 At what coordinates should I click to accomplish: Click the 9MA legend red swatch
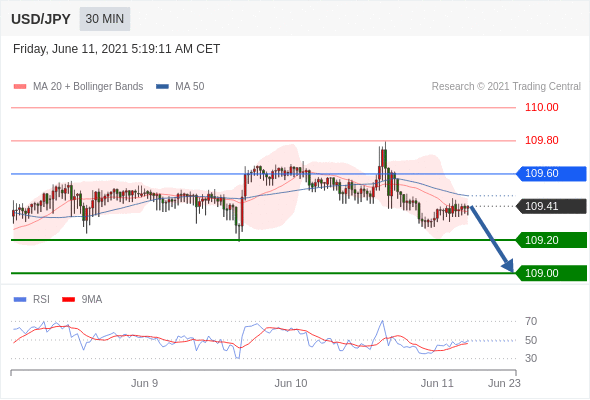[x=68, y=300]
